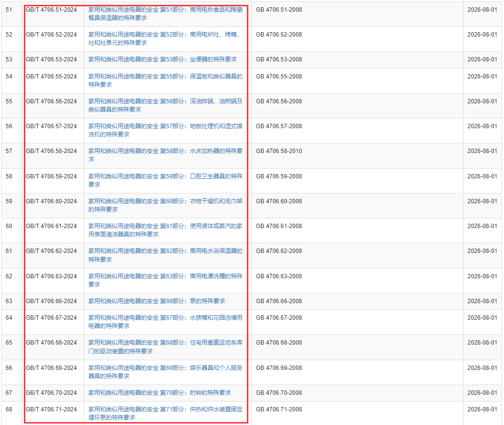Open the Part 62 商用电水浴保温器 link
This screenshot has height=425, width=504.
click(x=165, y=251)
